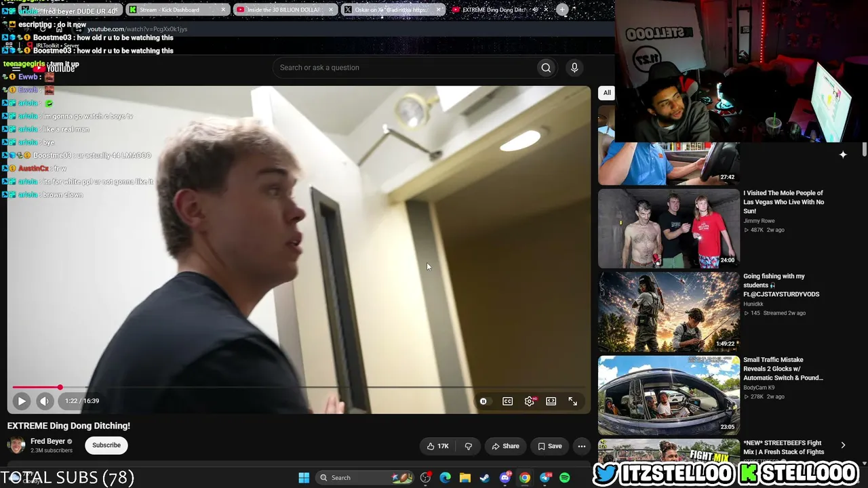Click the video title 'EXTREME Ding Dong Ditching!'

click(68, 426)
